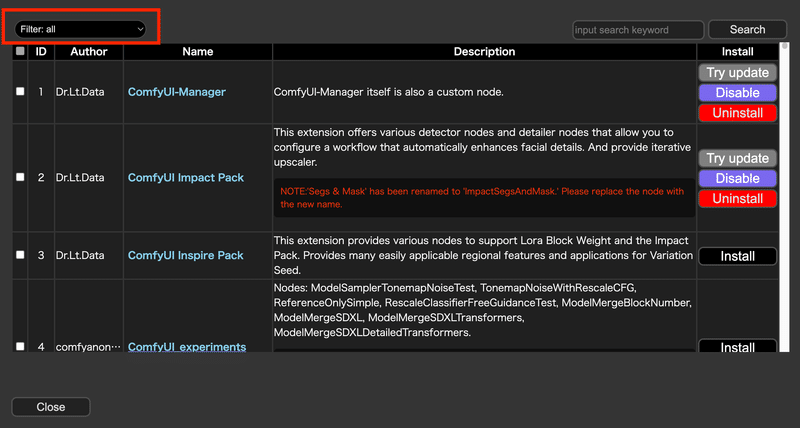This screenshot has height=428, width=800.
Task: Open the ComfyUI Impact Pack link
Action: click(186, 178)
